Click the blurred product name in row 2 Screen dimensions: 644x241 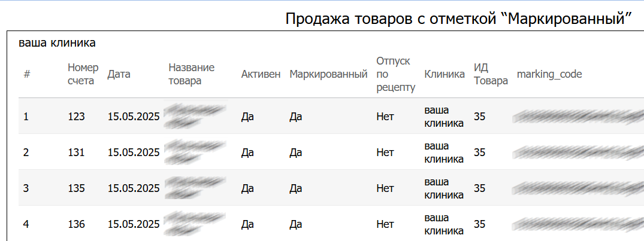pos(195,152)
